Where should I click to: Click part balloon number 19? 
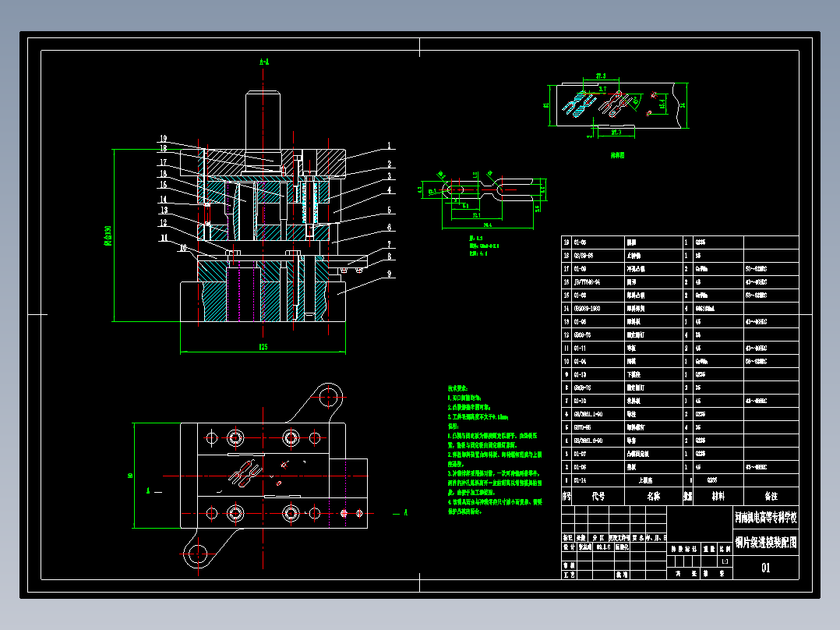tap(164, 139)
